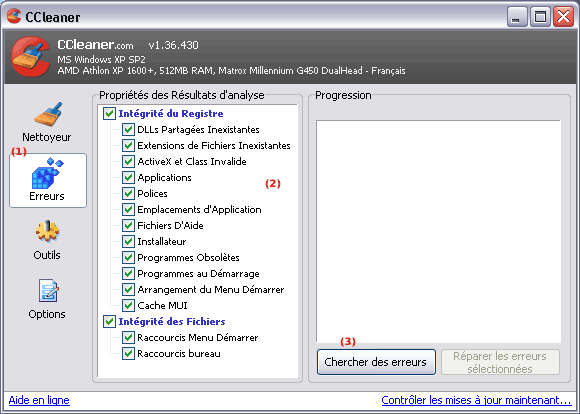Open the Outils gear section

(x=47, y=240)
